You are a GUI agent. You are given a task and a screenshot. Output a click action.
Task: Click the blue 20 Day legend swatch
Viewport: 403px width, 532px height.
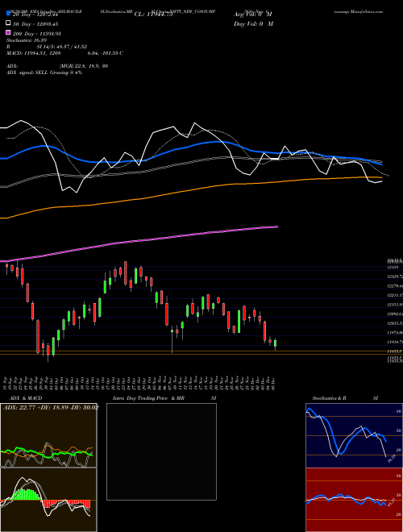[x=8, y=13]
